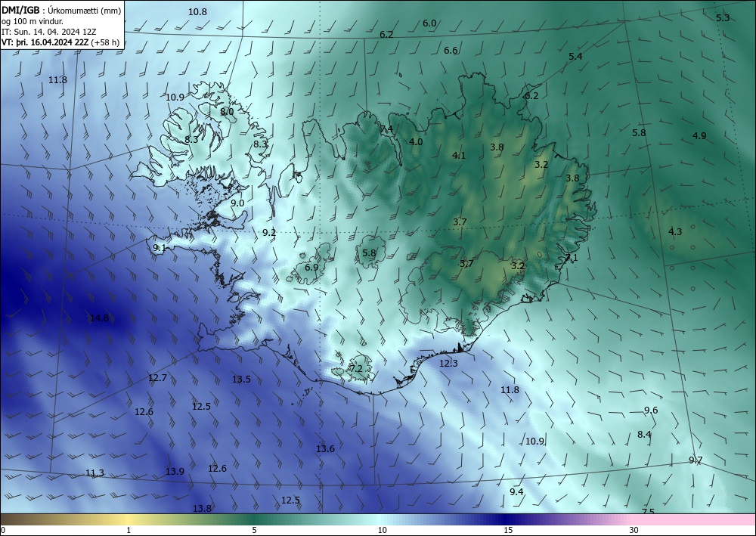
Task: Click the 14.8 value southwest offshore
Action: (x=99, y=318)
